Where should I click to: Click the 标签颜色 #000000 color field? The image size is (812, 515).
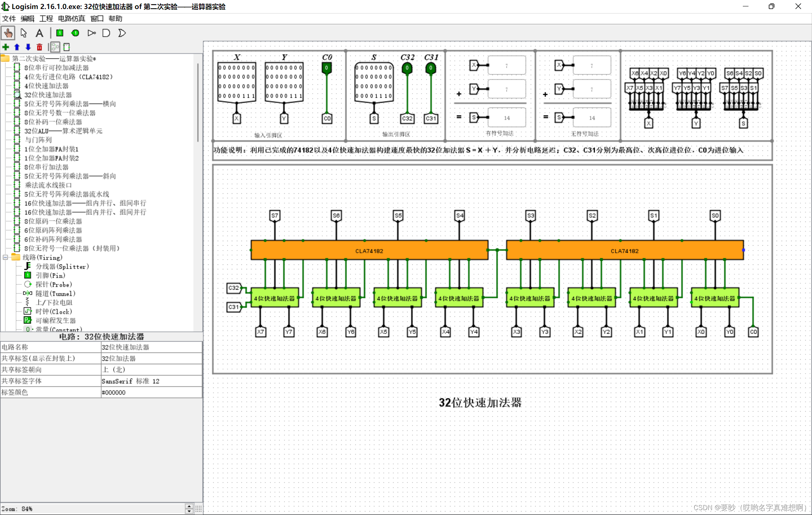click(151, 392)
